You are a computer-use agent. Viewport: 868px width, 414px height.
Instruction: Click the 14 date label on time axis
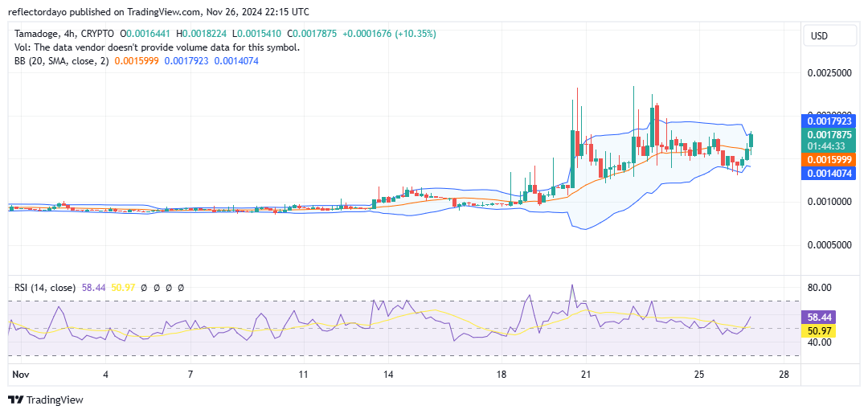pyautogui.click(x=388, y=374)
